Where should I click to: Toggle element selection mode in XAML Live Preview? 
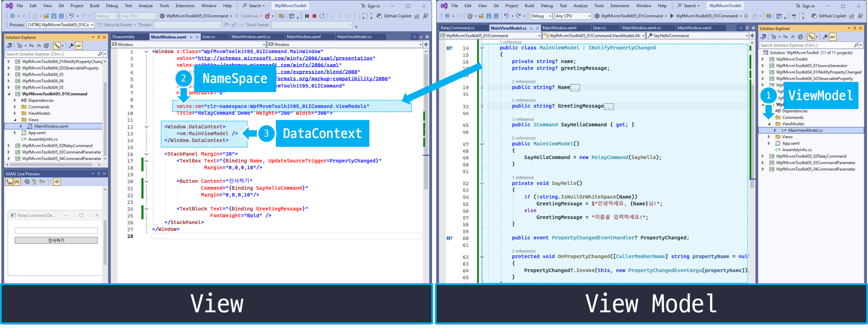(x=10, y=182)
